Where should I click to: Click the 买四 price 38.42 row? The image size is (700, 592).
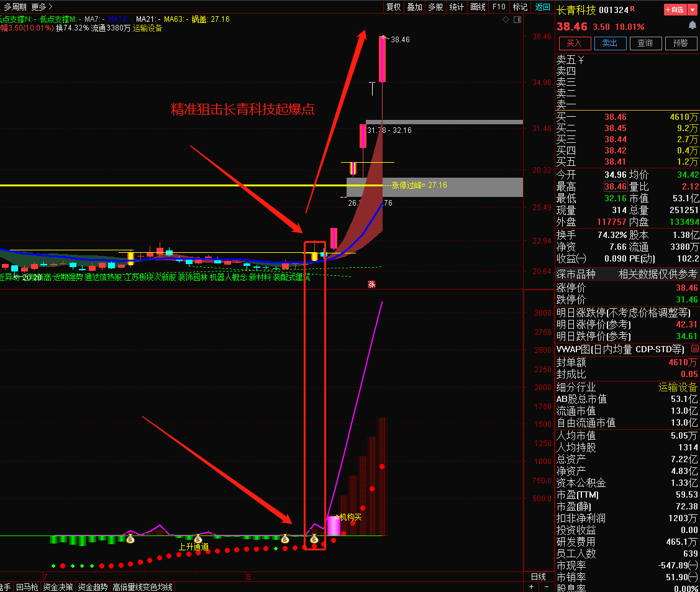(x=627, y=150)
